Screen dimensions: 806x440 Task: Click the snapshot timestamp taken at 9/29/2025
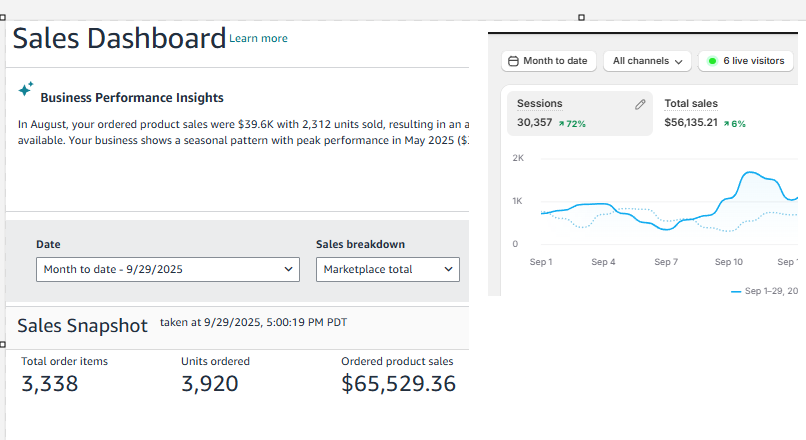pos(253,322)
